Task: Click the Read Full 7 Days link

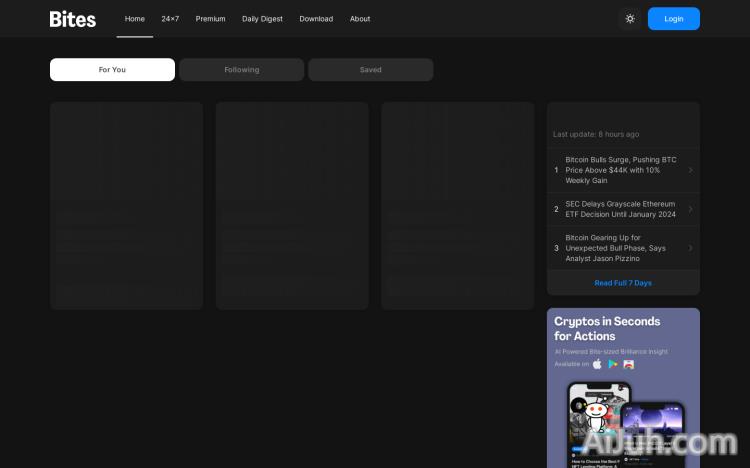Action: click(x=623, y=283)
